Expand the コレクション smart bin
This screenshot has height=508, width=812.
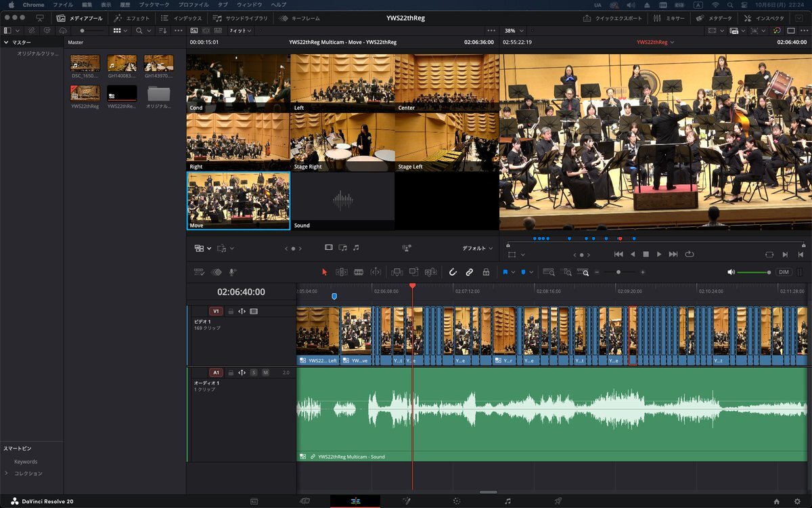pyautogui.click(x=7, y=473)
